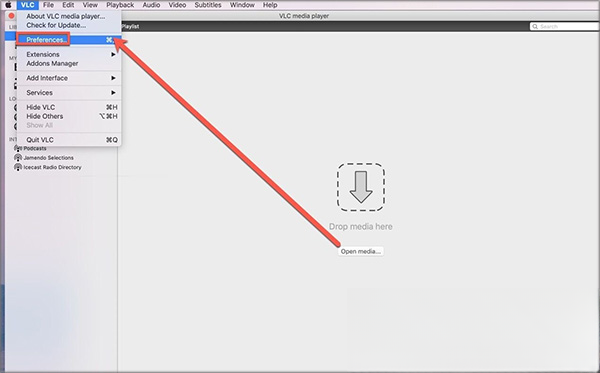The image size is (600, 373).
Task: Open the Video menu
Action: [177, 5]
